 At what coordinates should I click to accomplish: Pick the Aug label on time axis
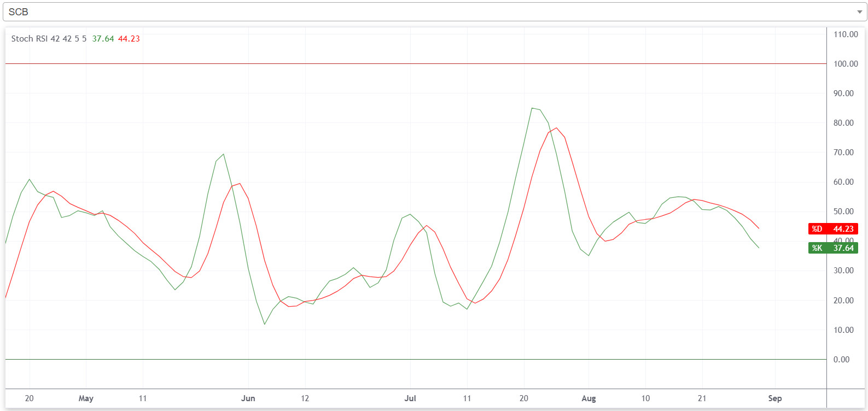[x=589, y=398]
